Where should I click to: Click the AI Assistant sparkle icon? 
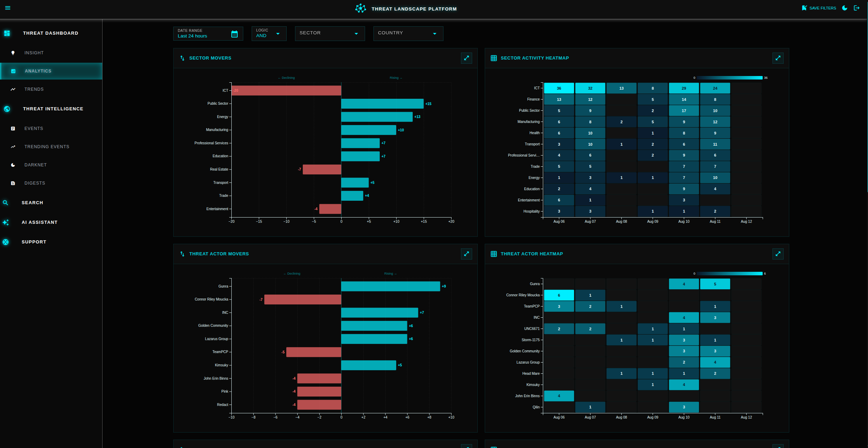6,222
